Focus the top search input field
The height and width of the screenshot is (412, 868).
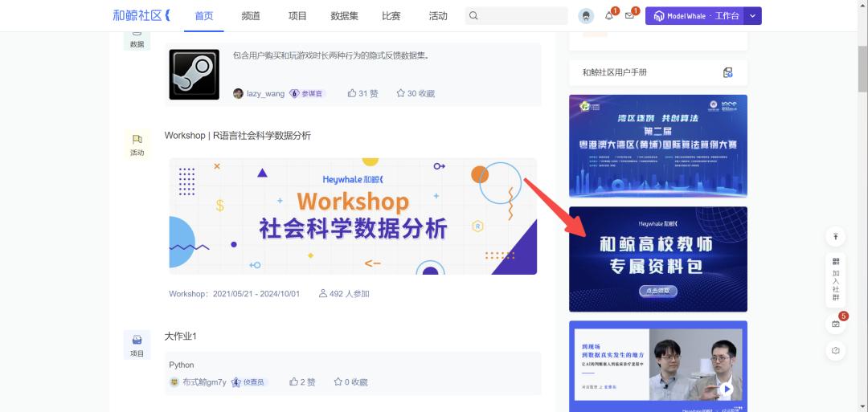coord(517,16)
